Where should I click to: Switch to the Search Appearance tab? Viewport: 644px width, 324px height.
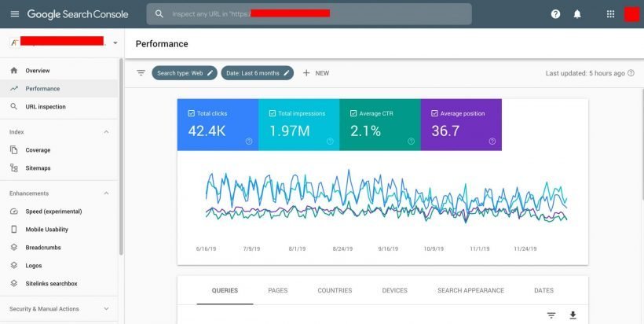470,290
